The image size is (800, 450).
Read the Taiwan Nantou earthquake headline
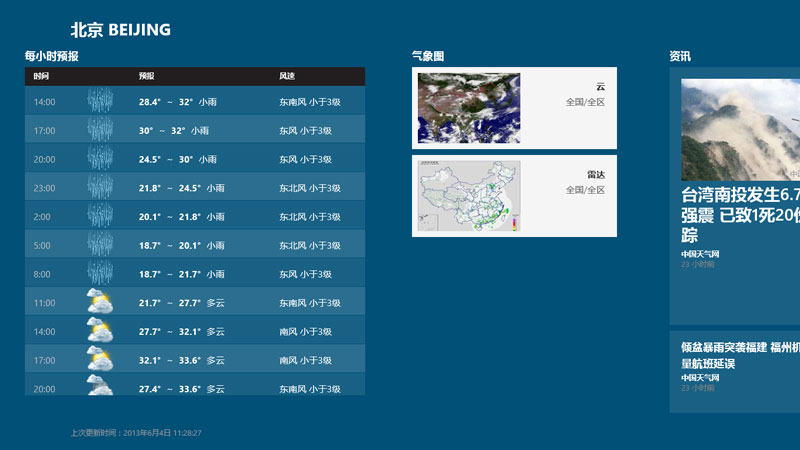pos(741,214)
